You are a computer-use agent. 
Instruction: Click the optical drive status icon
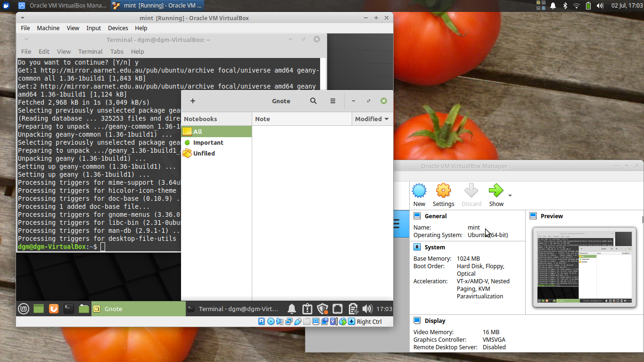(271, 321)
